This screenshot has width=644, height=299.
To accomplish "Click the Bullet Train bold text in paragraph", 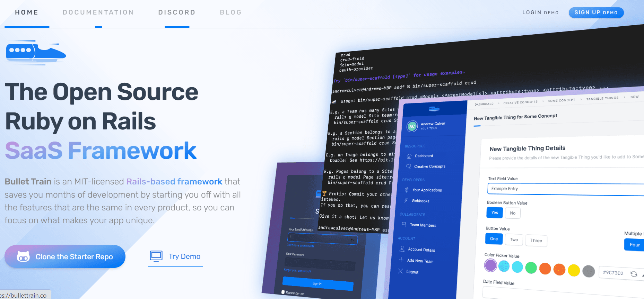I will [x=28, y=182].
